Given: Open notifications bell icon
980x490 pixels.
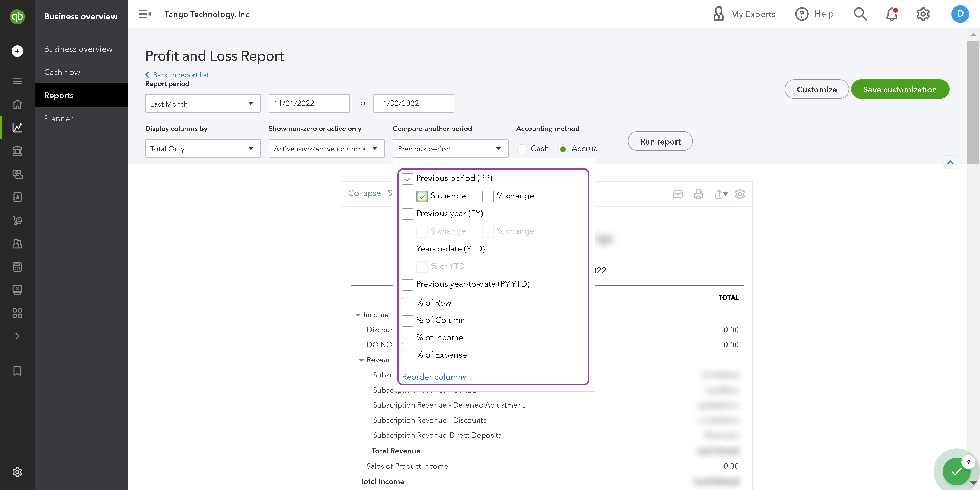Looking at the screenshot, I should click(892, 14).
